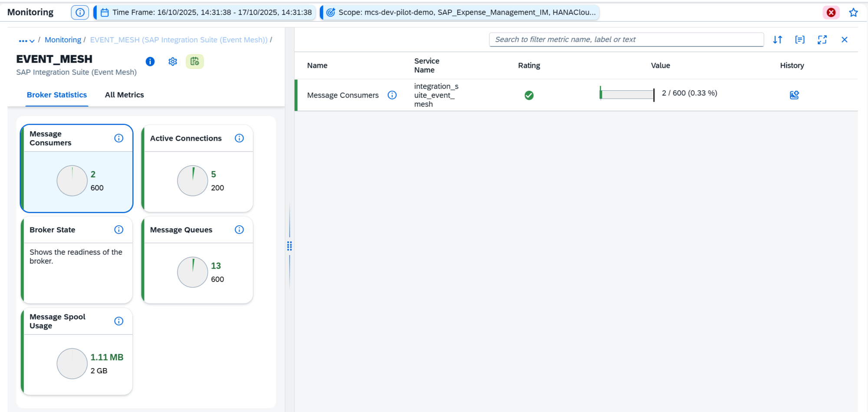Screen dimensions: 868x412
Task: Enter full screen for metrics panel
Action: (x=822, y=40)
